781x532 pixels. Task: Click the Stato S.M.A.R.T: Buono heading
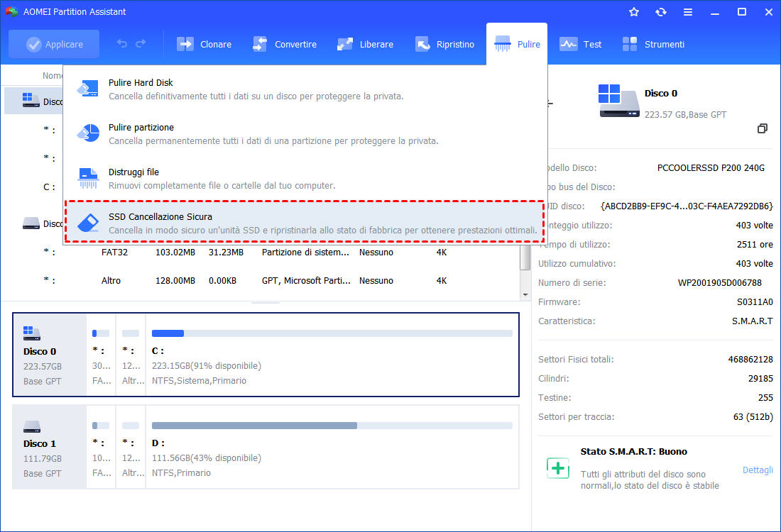tap(633, 451)
